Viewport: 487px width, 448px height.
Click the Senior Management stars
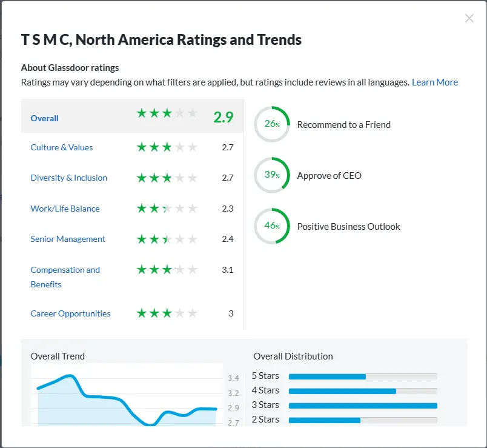click(167, 239)
